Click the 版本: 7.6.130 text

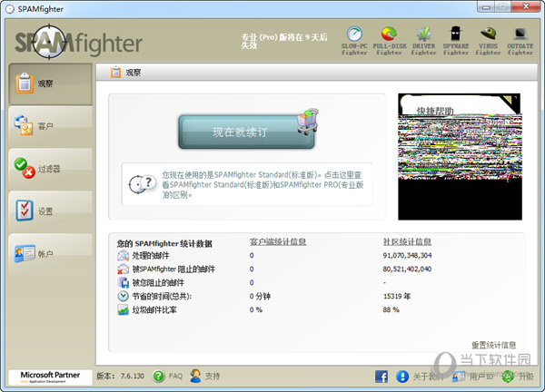point(120,376)
